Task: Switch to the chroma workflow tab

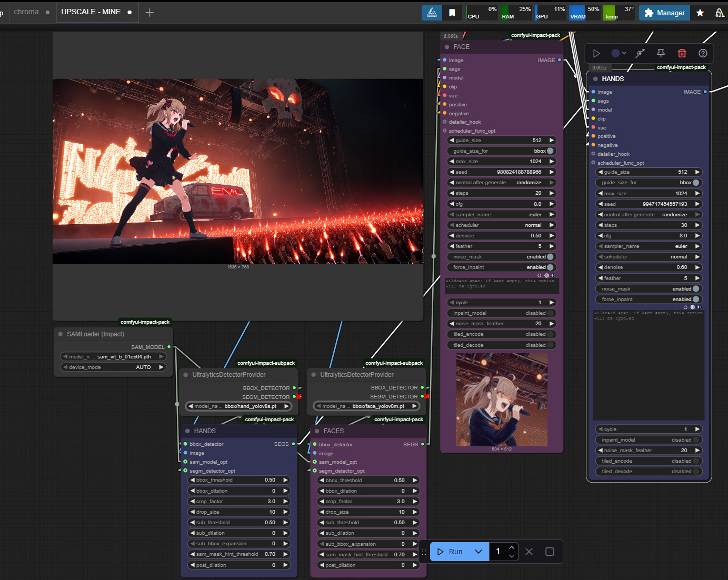Action: 26,12
